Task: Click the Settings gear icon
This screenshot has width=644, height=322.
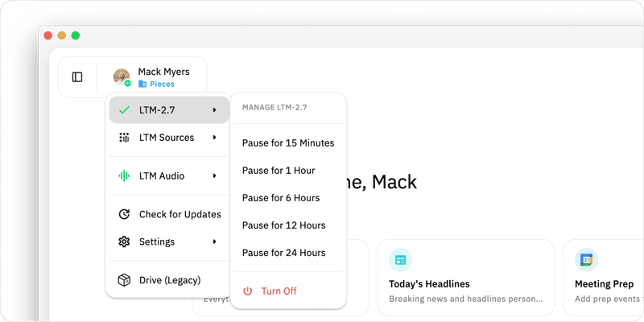Action: click(x=124, y=242)
